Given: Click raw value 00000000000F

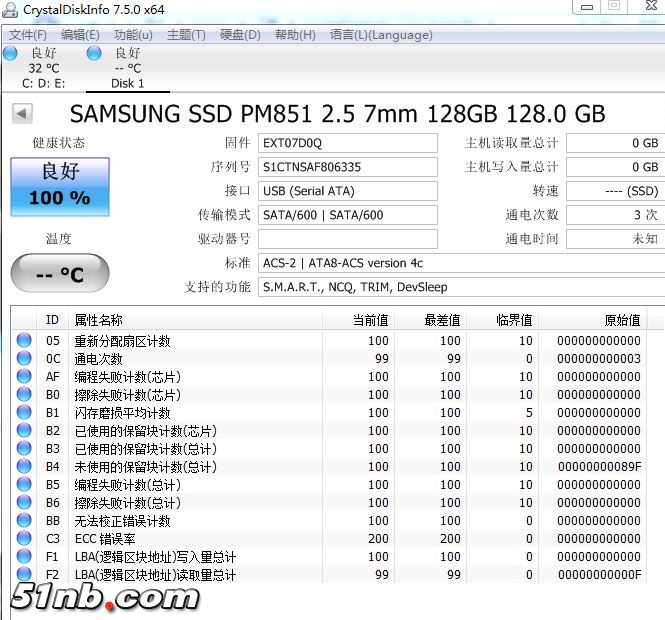Looking at the screenshot, I should pyautogui.click(x=599, y=575).
